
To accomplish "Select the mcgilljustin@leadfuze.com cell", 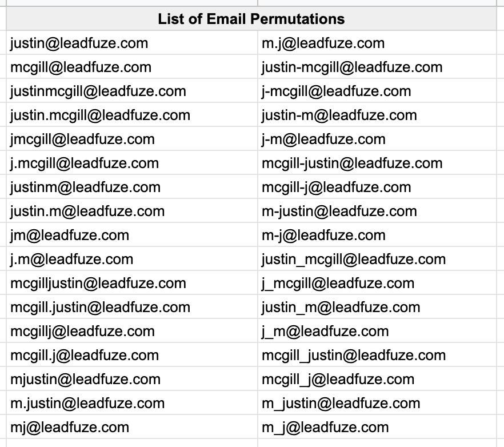I will pyautogui.click(x=98, y=283).
